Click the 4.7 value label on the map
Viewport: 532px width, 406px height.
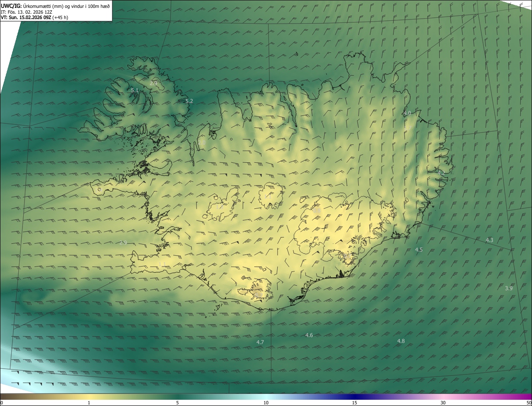coord(260,342)
